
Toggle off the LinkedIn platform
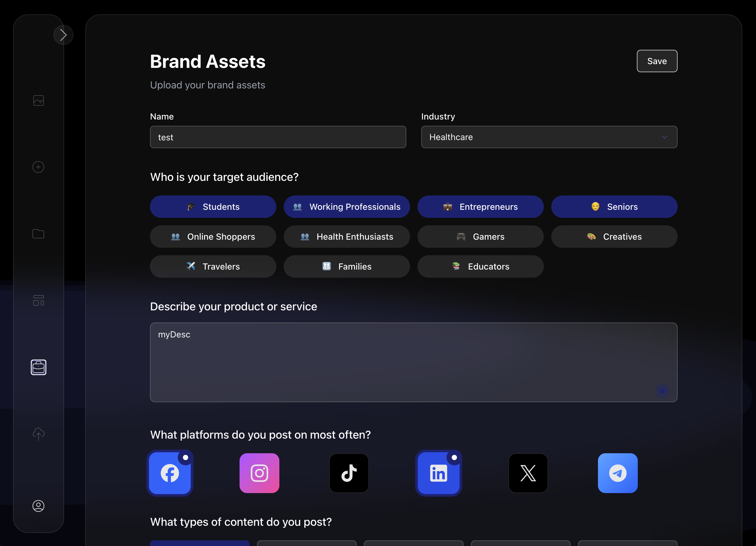[x=439, y=473]
